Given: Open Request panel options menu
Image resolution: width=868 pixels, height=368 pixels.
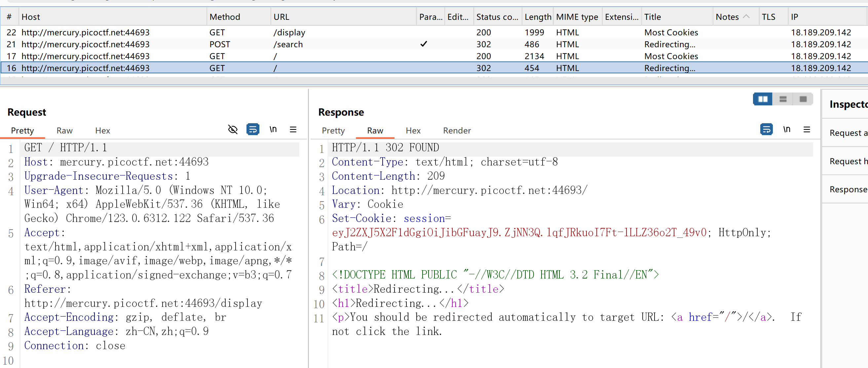Looking at the screenshot, I should click(x=293, y=129).
